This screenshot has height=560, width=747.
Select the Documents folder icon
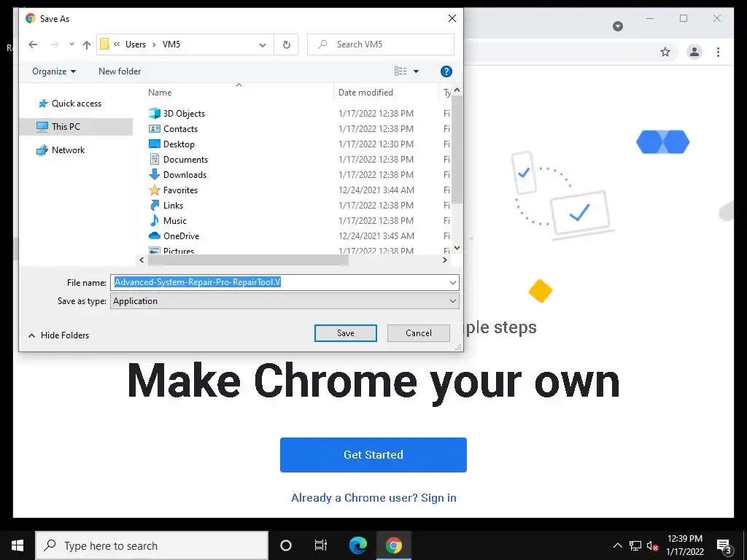point(155,159)
